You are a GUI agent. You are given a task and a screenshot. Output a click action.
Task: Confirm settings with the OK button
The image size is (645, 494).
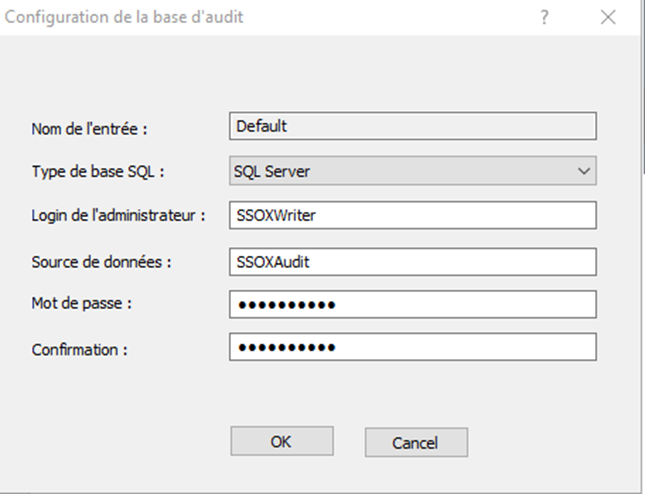click(282, 441)
